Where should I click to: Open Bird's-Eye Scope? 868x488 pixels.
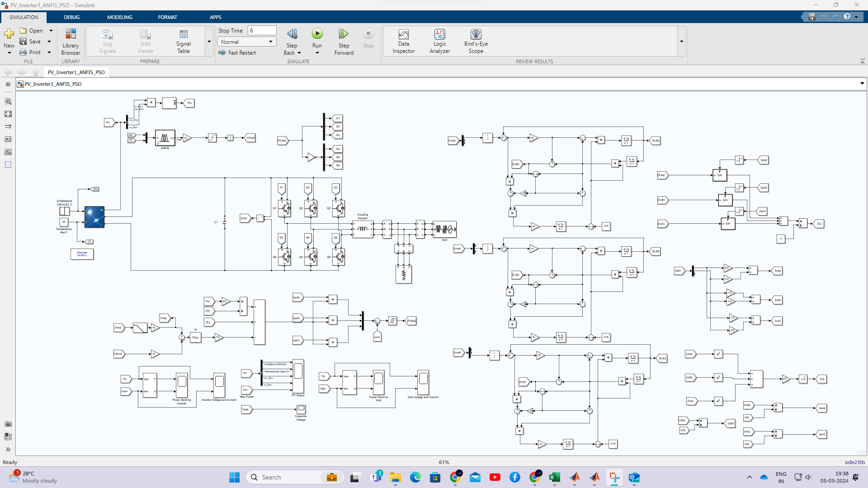click(476, 41)
